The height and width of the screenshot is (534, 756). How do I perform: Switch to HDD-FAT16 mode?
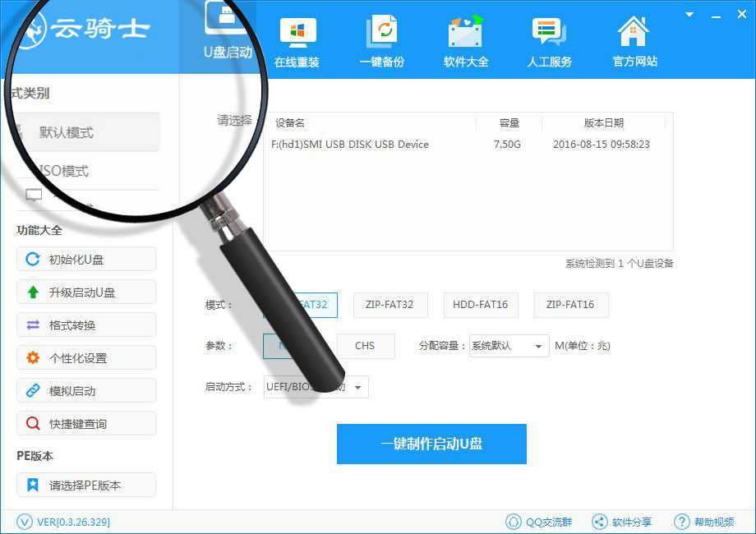[481, 305]
